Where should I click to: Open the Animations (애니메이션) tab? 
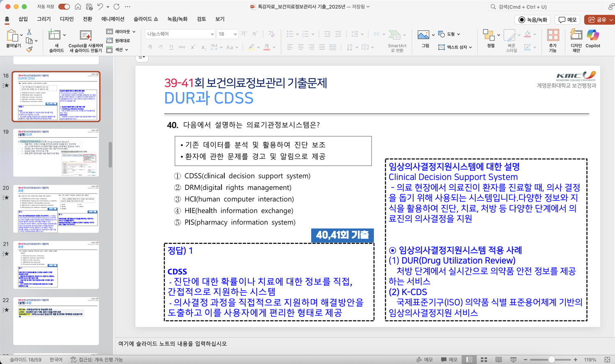tap(113, 19)
